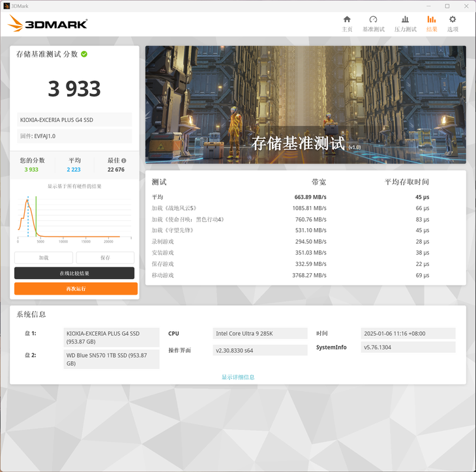Select the 加载《战地风云5》 result row
The width and height of the screenshot is (476, 472).
pyautogui.click(x=290, y=208)
